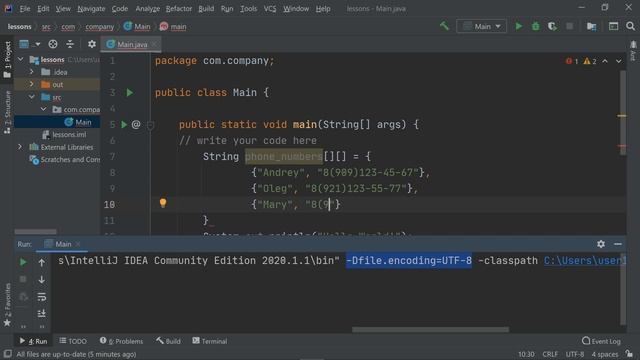
Task: Click 4 spaces indent in status bar
Action: coord(604,354)
